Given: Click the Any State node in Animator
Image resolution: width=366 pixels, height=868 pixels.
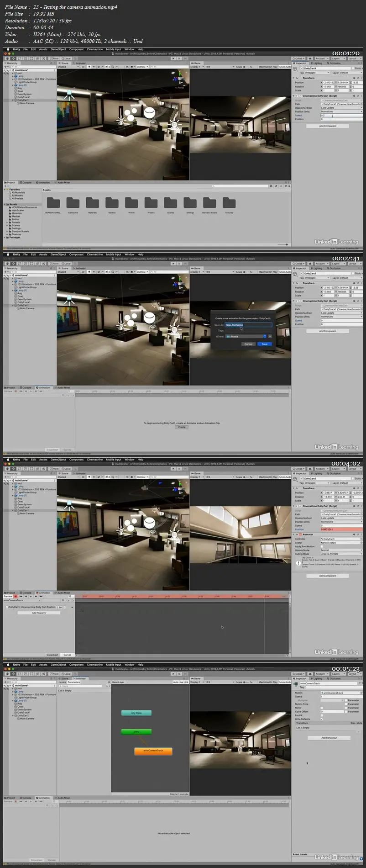Looking at the screenshot, I should (x=136, y=713).
